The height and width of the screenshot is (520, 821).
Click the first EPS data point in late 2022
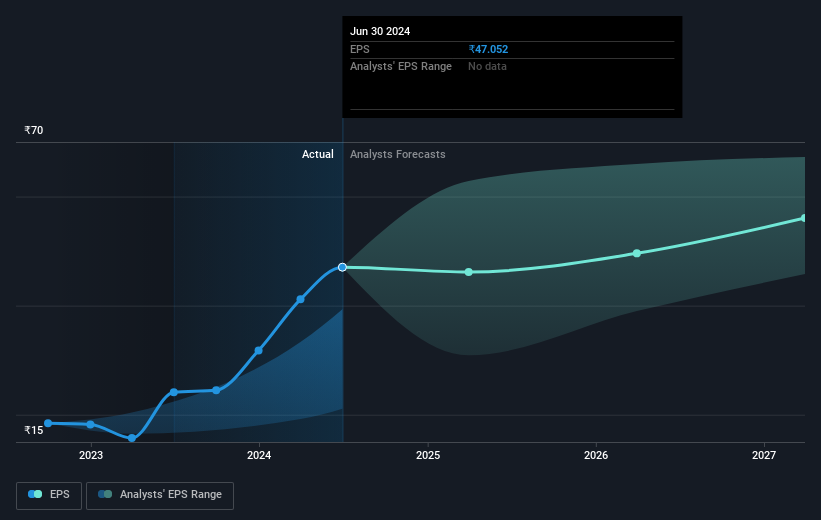[x=48, y=423]
